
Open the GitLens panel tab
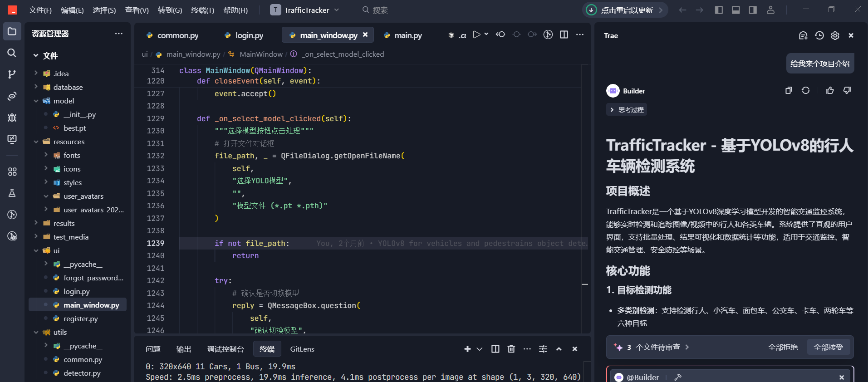pos(302,349)
